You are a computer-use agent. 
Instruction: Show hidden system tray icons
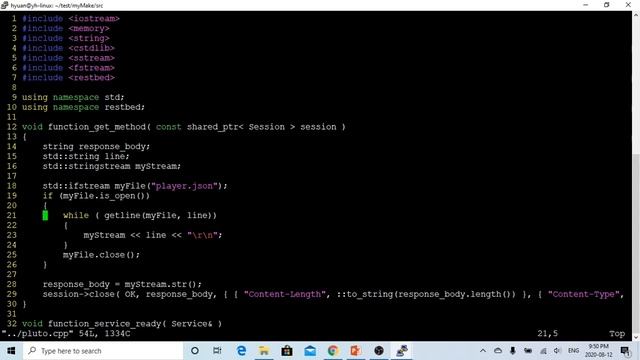point(482,351)
